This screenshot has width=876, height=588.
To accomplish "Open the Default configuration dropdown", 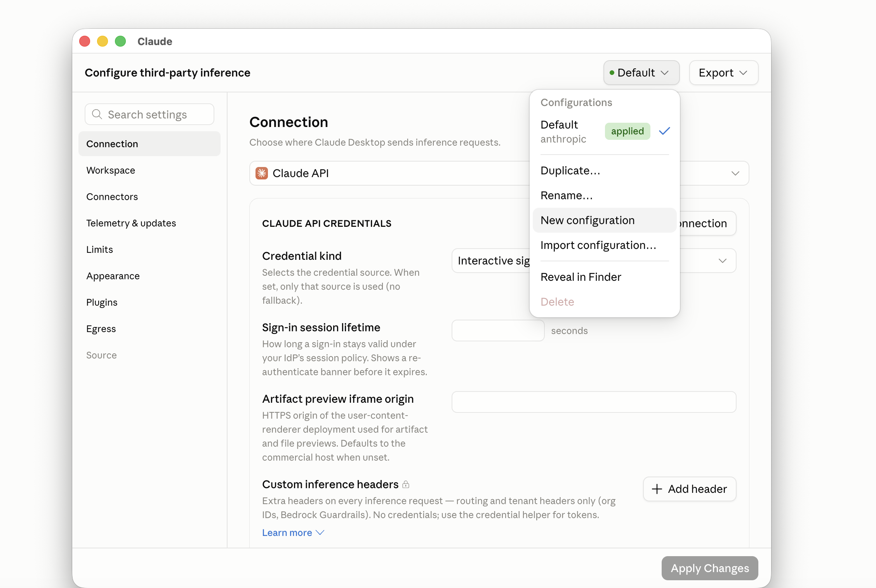I will pos(641,73).
